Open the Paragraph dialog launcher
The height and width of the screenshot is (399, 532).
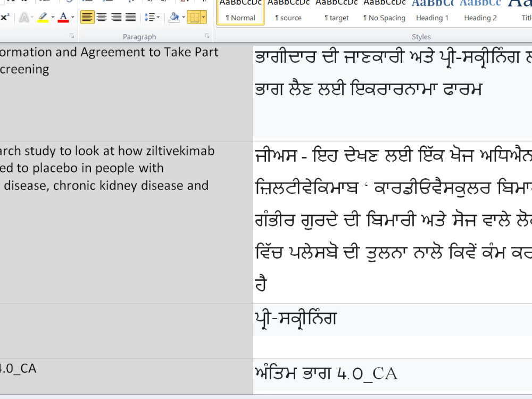pos(207,36)
